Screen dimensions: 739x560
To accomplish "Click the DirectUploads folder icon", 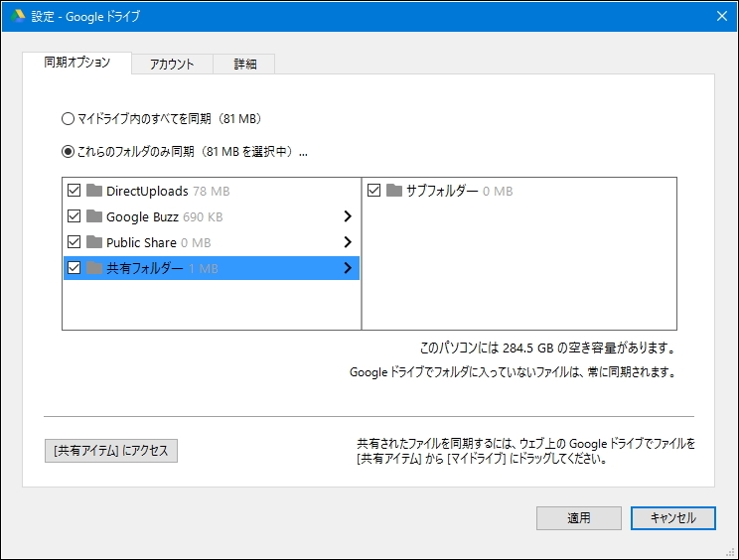I will pyautogui.click(x=94, y=191).
